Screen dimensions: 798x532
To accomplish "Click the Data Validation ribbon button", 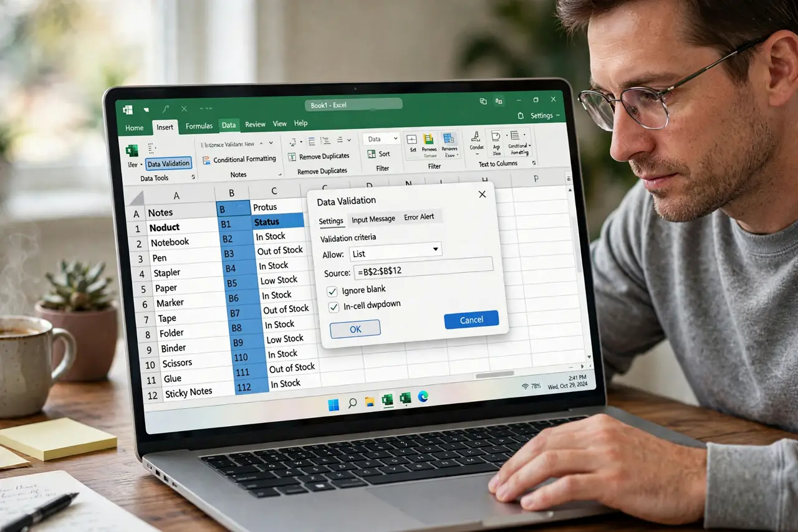I will (x=168, y=163).
